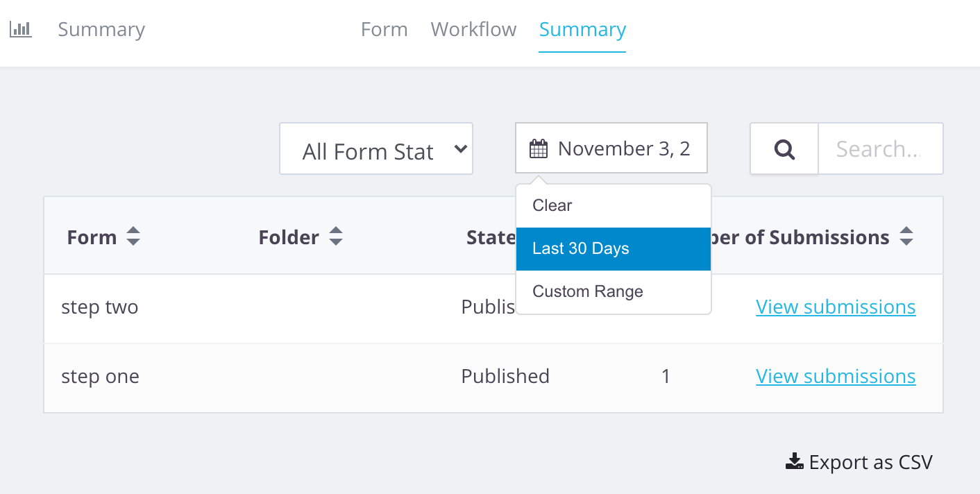Image resolution: width=980 pixels, height=494 pixels.
Task: Open the All Form States dropdown
Action: 376,149
